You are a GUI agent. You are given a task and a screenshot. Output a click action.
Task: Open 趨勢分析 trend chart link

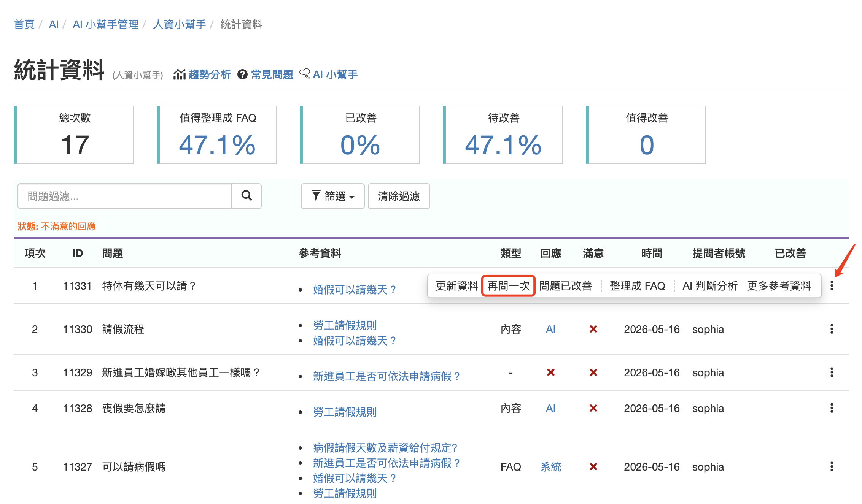[202, 74]
